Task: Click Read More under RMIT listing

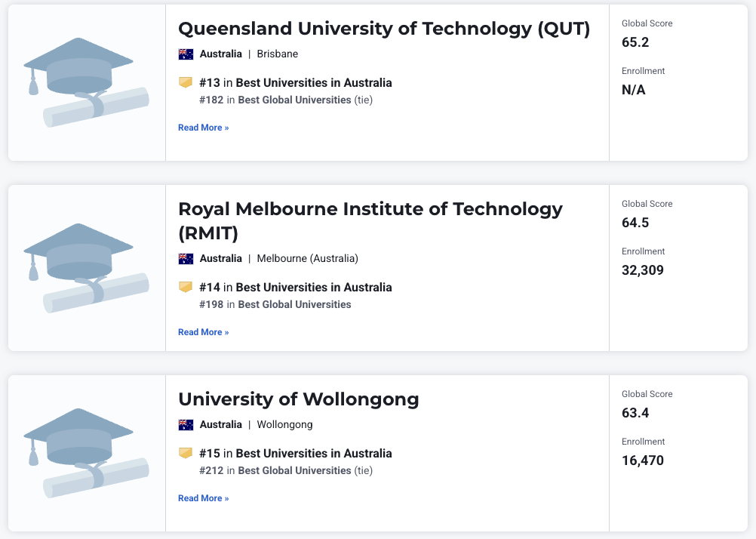Action: tap(204, 332)
